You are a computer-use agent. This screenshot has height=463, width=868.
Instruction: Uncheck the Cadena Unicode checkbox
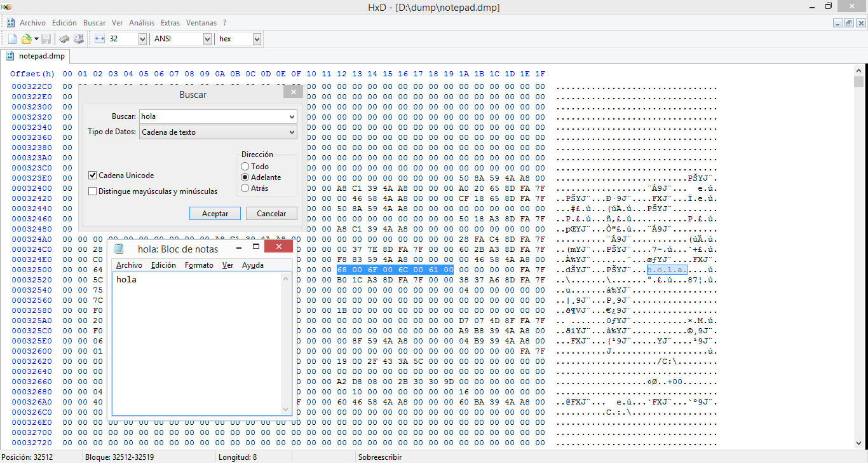(93, 176)
